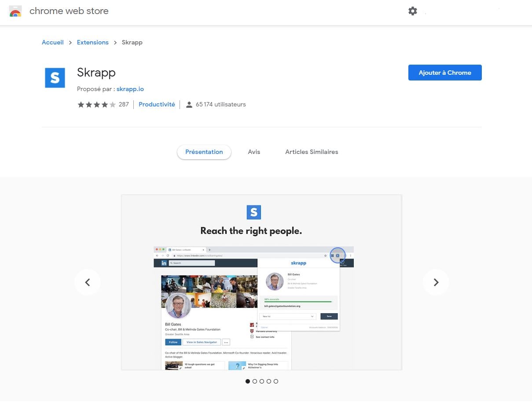The image size is (532, 402).
Task: Click the star rating icons
Action: click(97, 105)
